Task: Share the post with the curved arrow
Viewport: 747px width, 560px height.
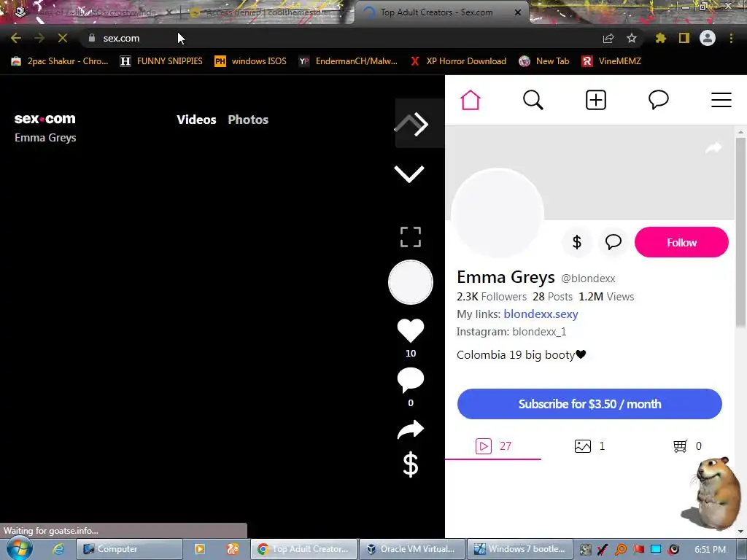Action: click(411, 429)
